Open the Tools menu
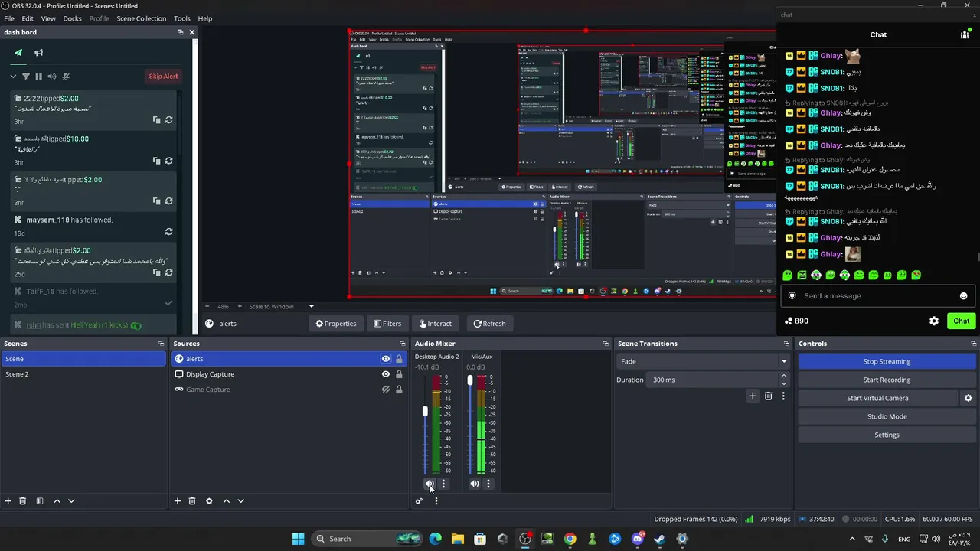 182,18
